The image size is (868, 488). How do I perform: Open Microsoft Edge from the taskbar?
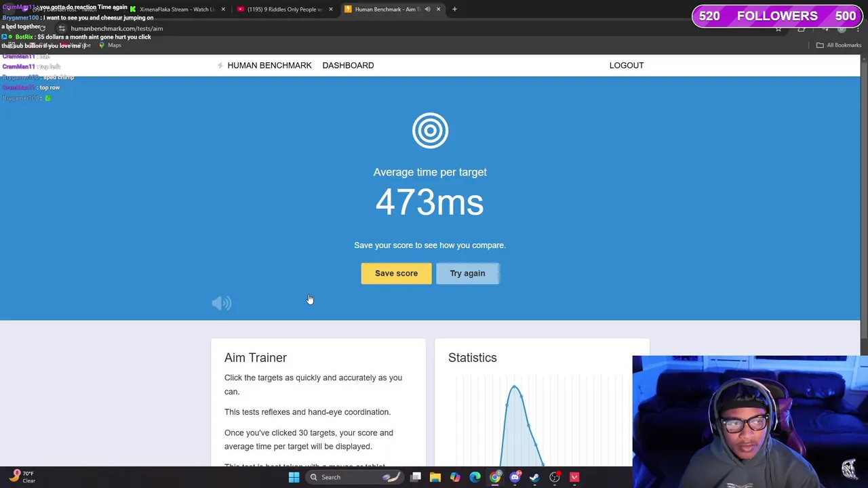point(475,477)
